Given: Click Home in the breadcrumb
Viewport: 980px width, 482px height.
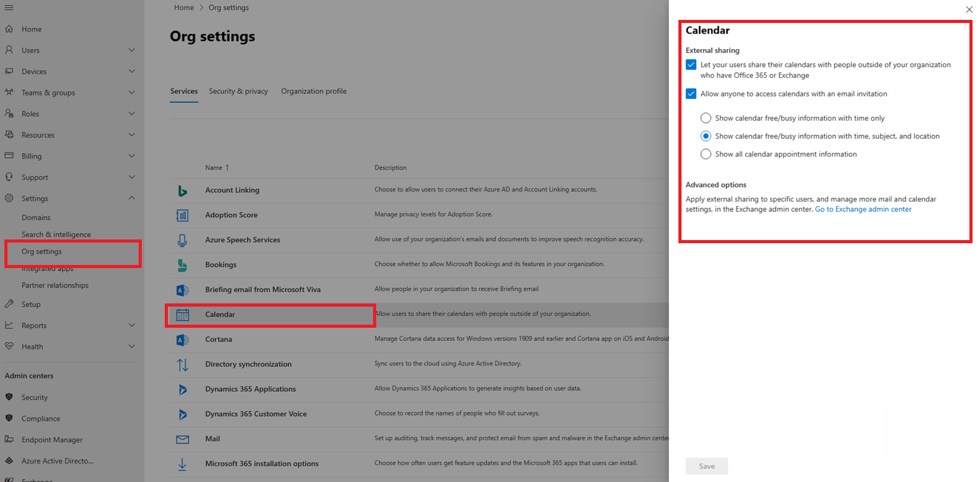Looking at the screenshot, I should [x=184, y=7].
